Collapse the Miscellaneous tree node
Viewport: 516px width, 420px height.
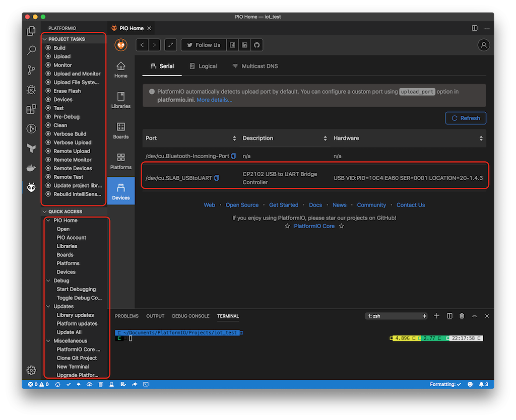(48, 341)
